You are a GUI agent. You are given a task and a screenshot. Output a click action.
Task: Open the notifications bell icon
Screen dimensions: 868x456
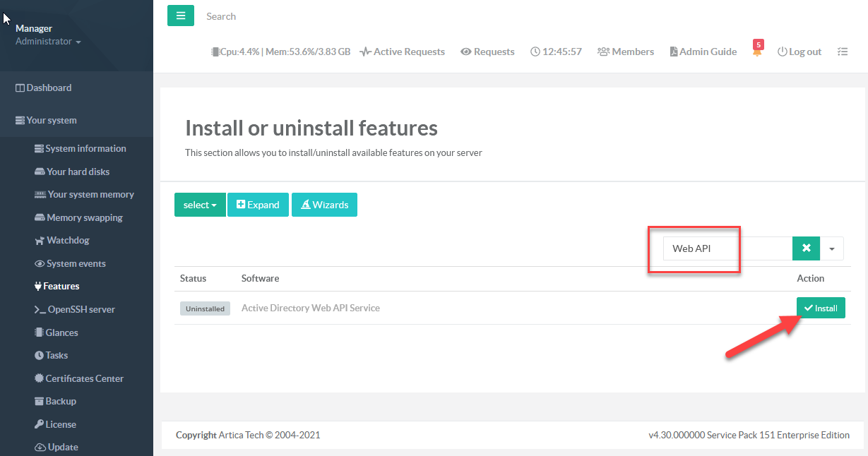(757, 52)
